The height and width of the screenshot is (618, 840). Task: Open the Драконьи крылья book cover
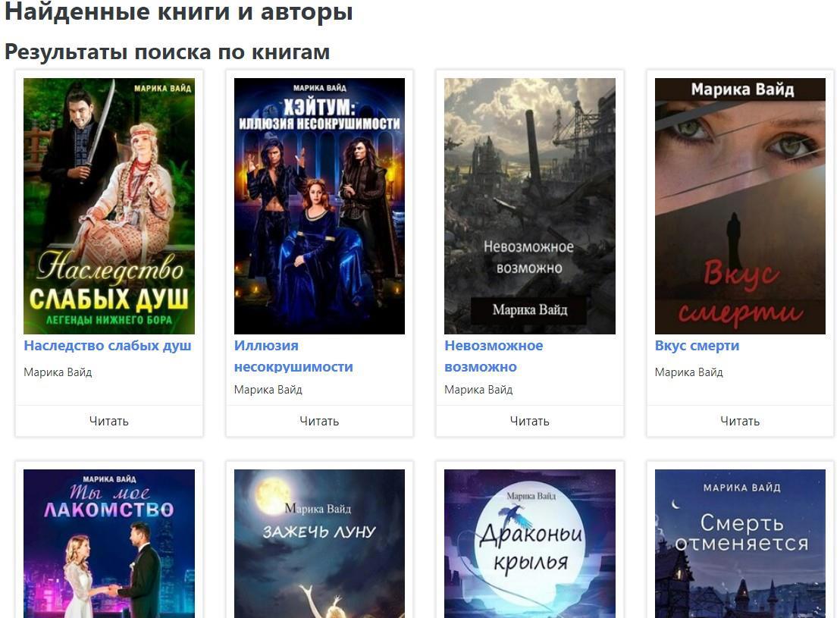coord(530,544)
